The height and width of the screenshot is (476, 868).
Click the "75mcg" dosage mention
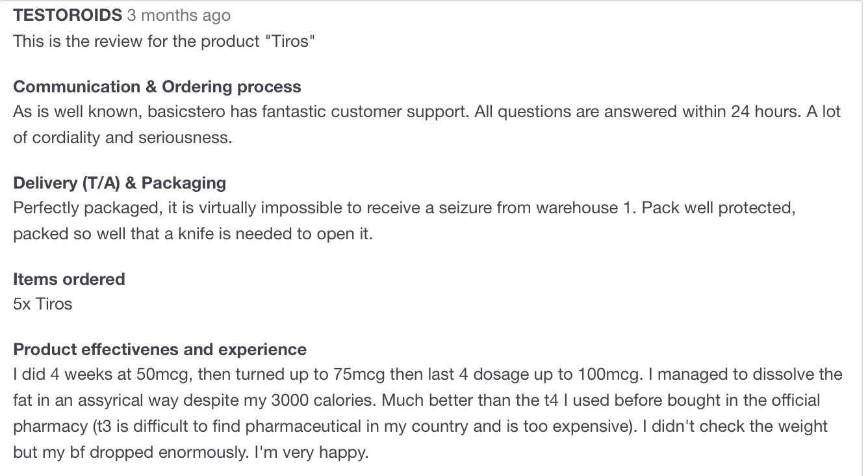pyautogui.click(x=359, y=375)
